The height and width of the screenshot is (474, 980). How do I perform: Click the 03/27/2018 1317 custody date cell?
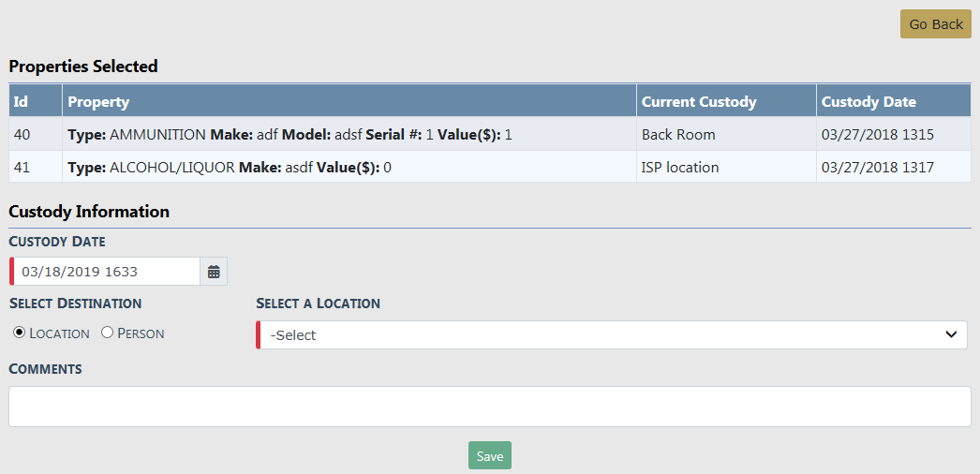[x=877, y=168]
